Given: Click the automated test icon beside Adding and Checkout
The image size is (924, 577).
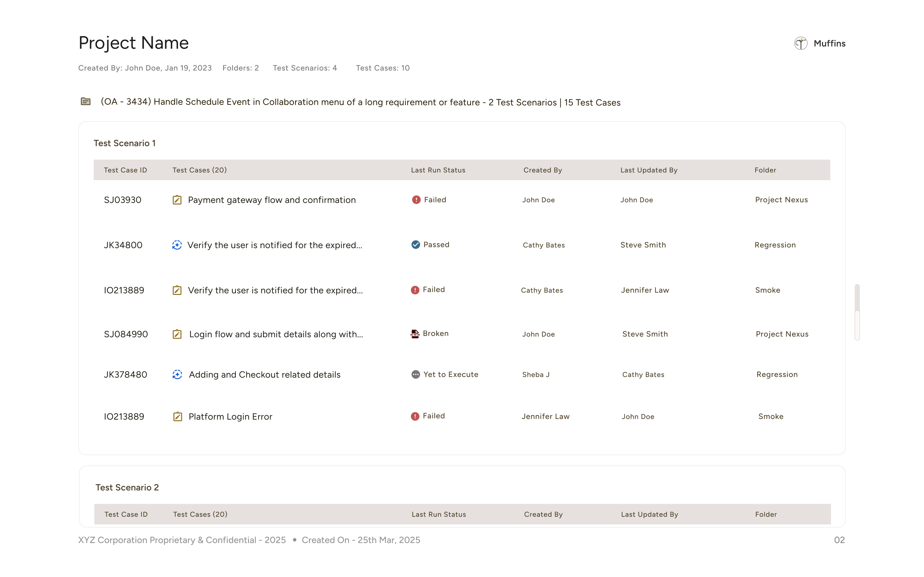Looking at the screenshot, I should click(x=177, y=374).
